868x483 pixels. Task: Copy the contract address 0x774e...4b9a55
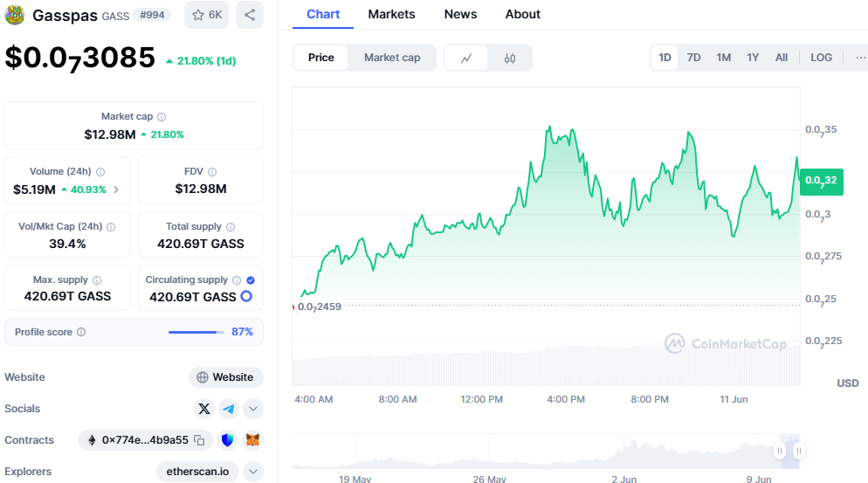point(200,440)
